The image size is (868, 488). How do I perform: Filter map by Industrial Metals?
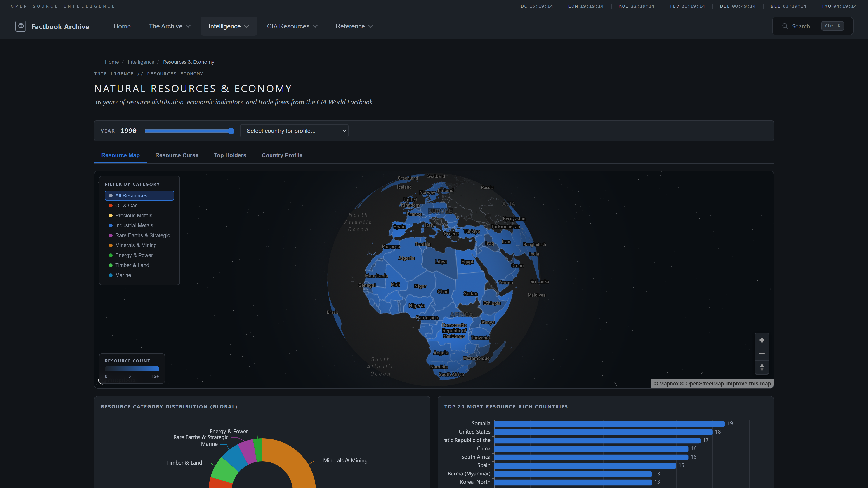[134, 226]
